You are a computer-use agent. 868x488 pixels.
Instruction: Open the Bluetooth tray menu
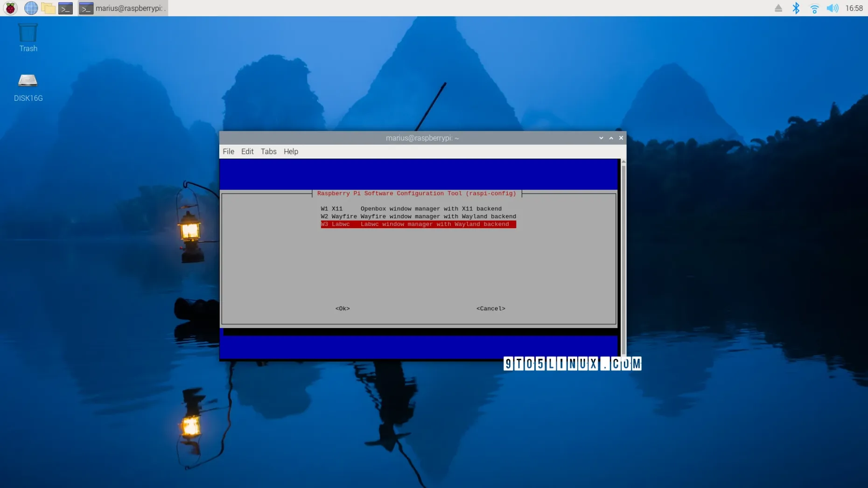point(796,8)
